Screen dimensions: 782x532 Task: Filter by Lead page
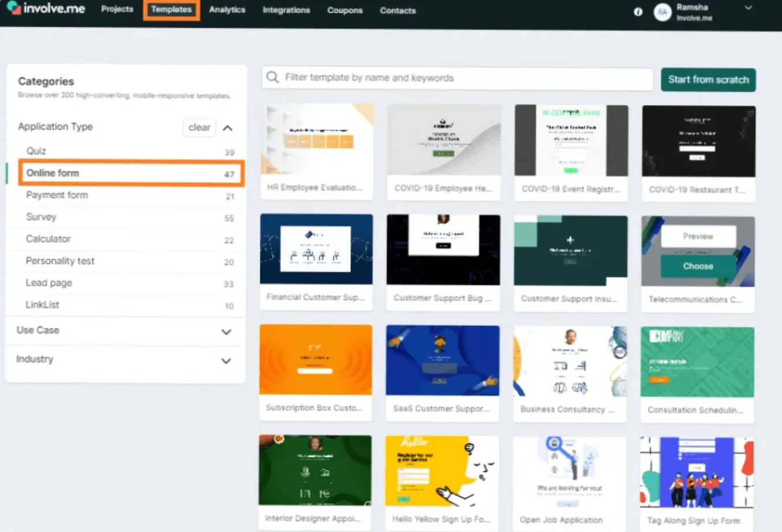[x=130, y=283]
